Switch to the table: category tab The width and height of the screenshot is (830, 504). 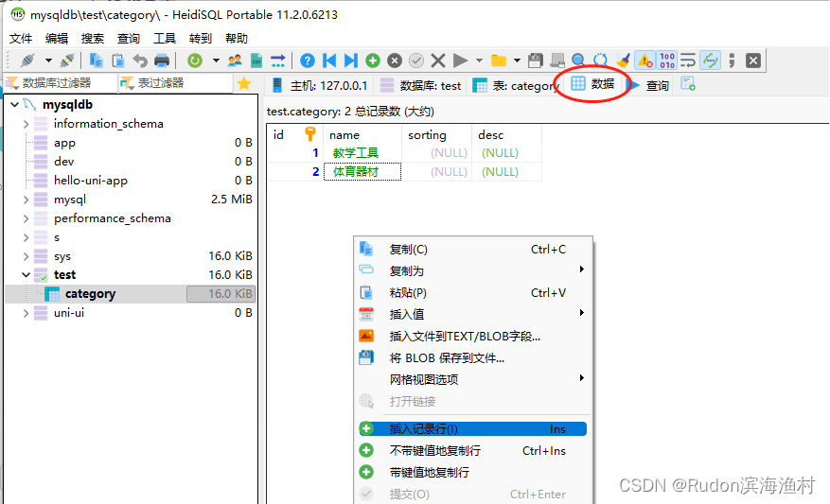(515, 85)
